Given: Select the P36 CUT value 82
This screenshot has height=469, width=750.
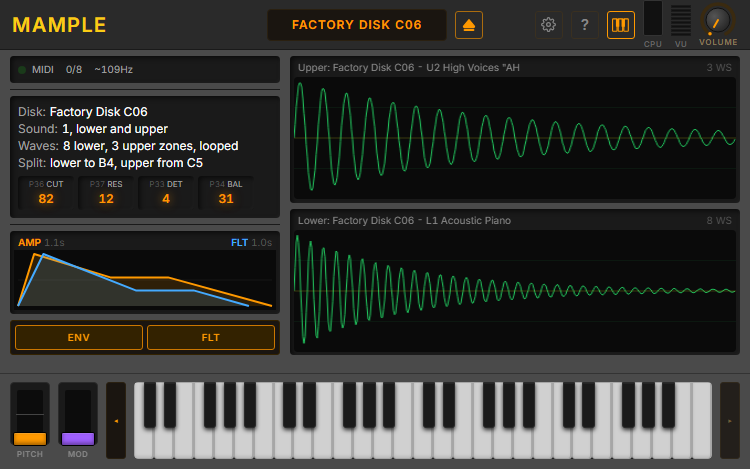Looking at the screenshot, I should click(x=46, y=199).
